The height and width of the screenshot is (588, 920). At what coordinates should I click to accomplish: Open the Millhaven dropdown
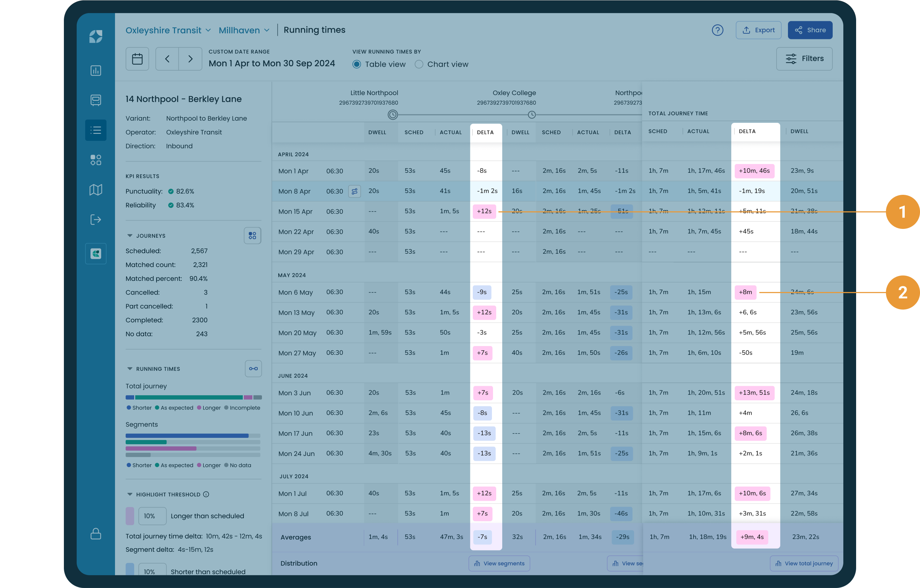[244, 30]
